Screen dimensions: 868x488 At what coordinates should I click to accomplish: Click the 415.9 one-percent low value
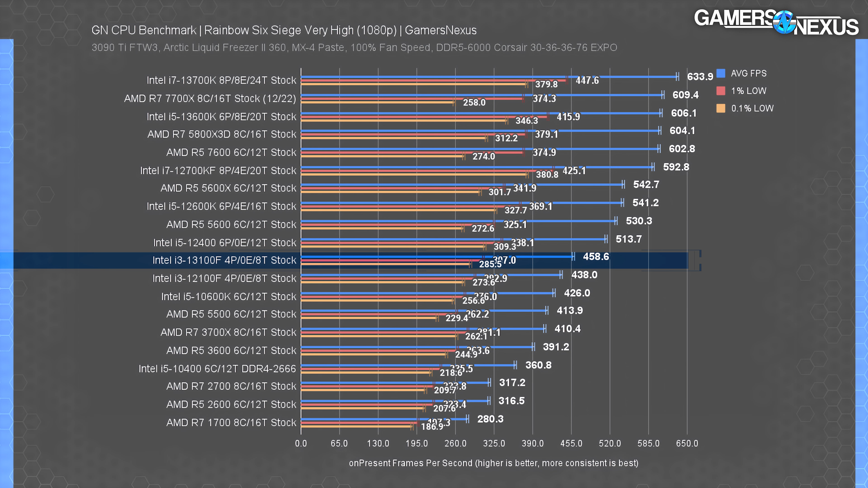(568, 117)
